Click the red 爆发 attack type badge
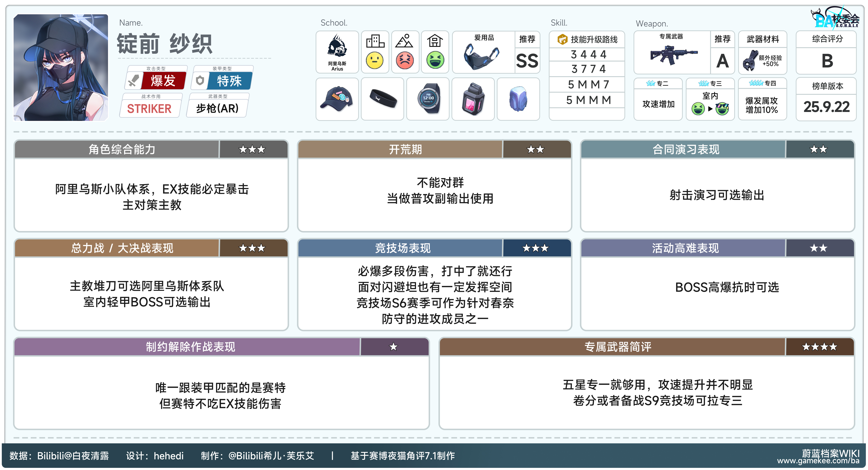This screenshot has width=868, height=470. pyautogui.click(x=163, y=81)
